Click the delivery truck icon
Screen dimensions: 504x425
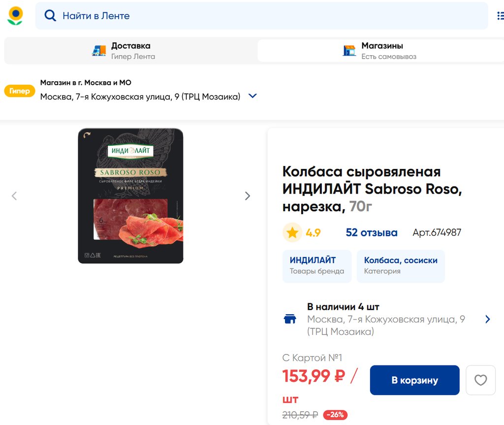pos(99,50)
